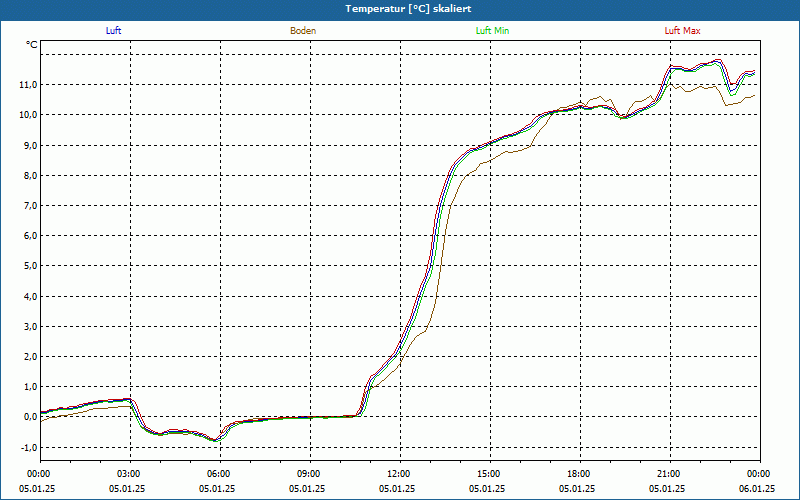The image size is (800, 500).
Task: Click the -1,0 y-axis label
Action: (x=28, y=447)
